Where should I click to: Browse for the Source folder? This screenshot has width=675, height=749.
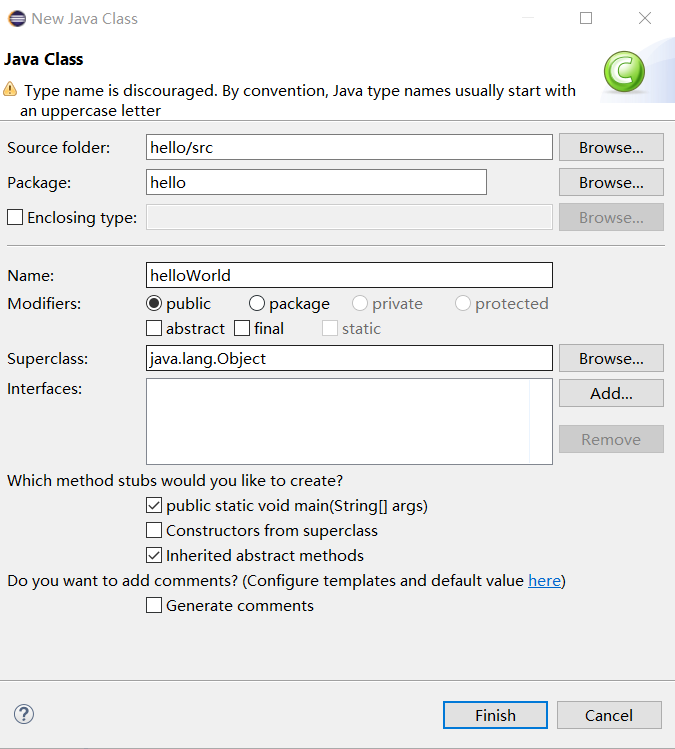click(x=611, y=147)
